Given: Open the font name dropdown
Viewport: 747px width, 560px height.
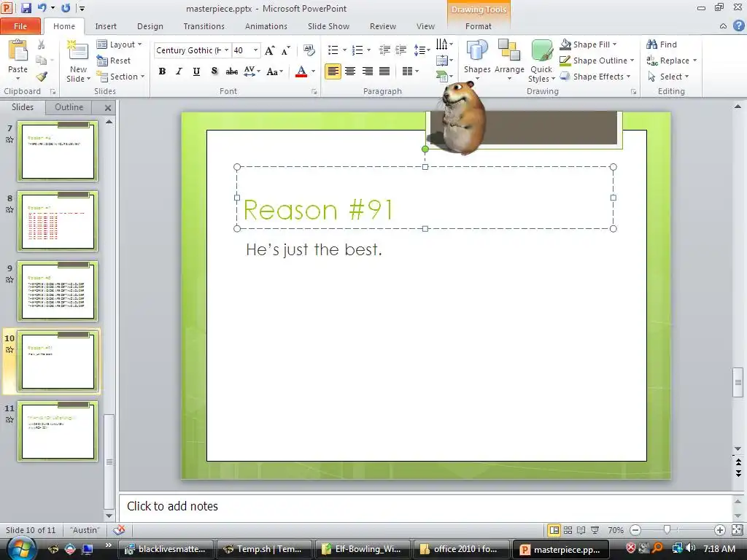Looking at the screenshot, I should [x=227, y=50].
